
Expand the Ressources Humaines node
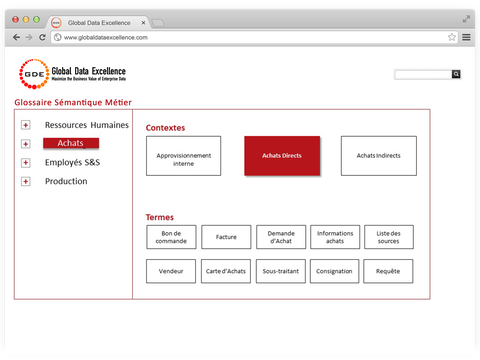[26, 125]
